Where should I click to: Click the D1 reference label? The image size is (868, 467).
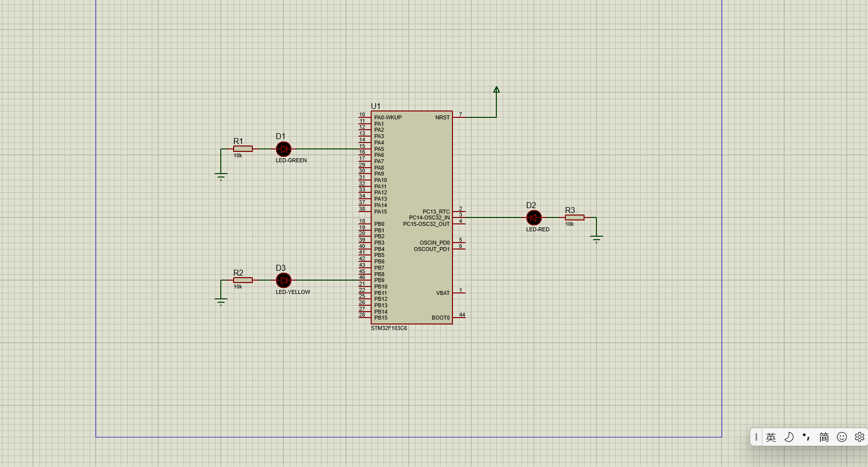(280, 137)
